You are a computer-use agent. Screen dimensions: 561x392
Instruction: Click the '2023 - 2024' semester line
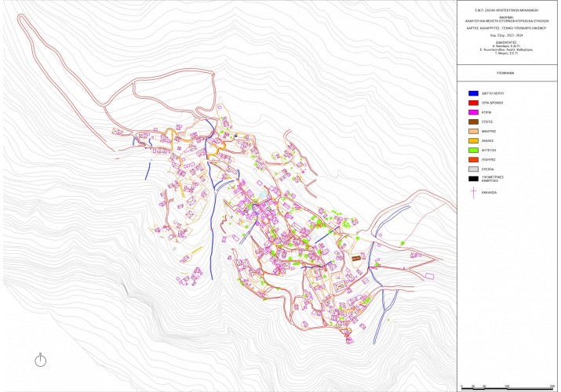click(x=507, y=35)
